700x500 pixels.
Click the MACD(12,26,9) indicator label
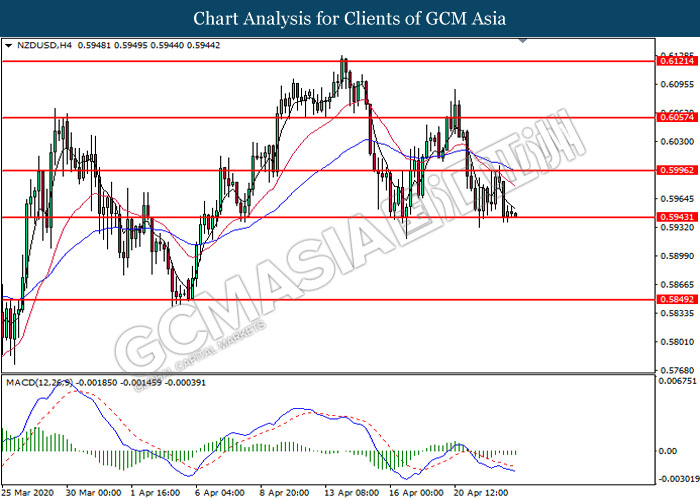38,382
